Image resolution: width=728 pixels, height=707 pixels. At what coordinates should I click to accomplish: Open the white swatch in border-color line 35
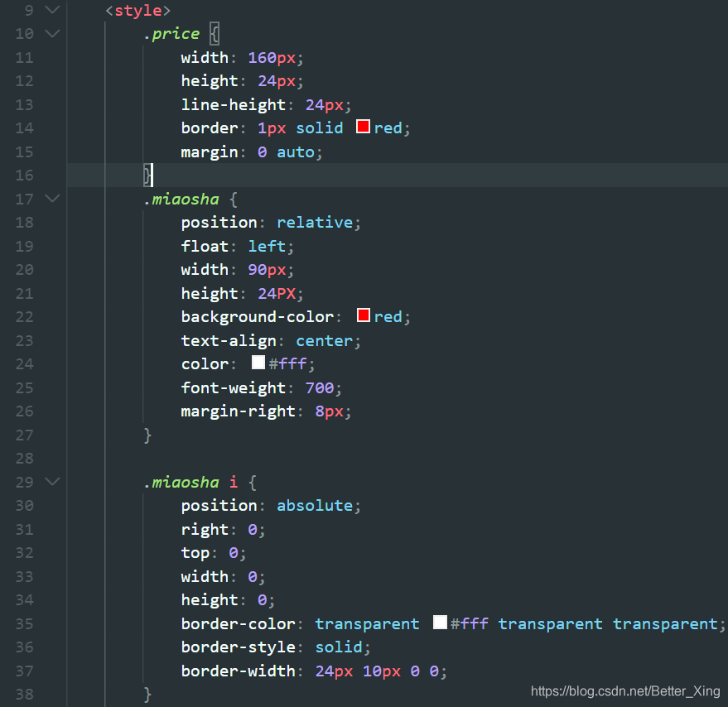click(x=440, y=622)
